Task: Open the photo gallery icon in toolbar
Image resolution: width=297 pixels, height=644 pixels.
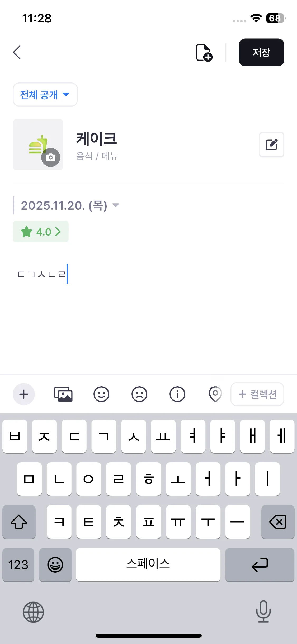Action: 63,394
